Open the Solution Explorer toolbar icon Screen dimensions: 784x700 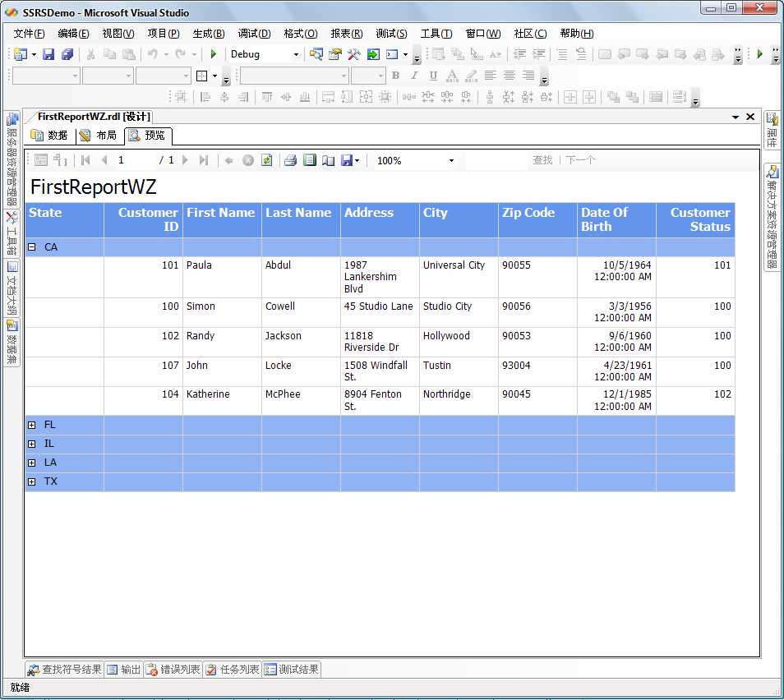click(316, 54)
